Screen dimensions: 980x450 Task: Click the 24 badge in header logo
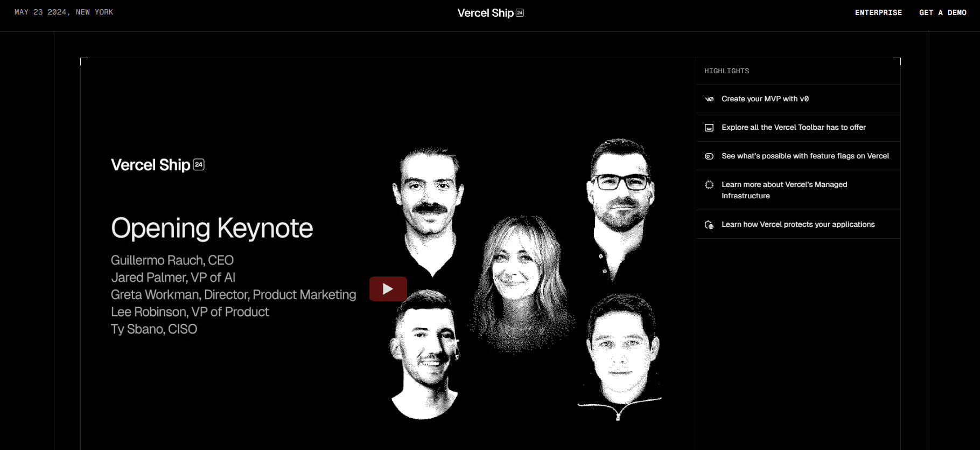[520, 13]
